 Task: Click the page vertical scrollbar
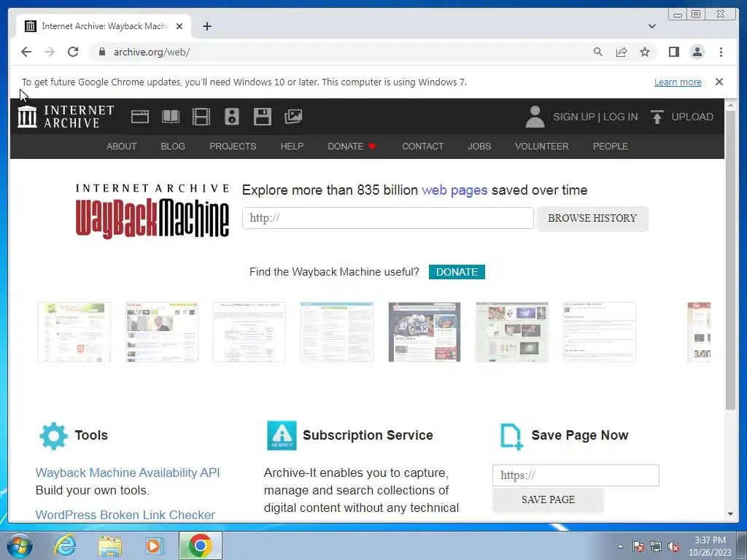731,260
